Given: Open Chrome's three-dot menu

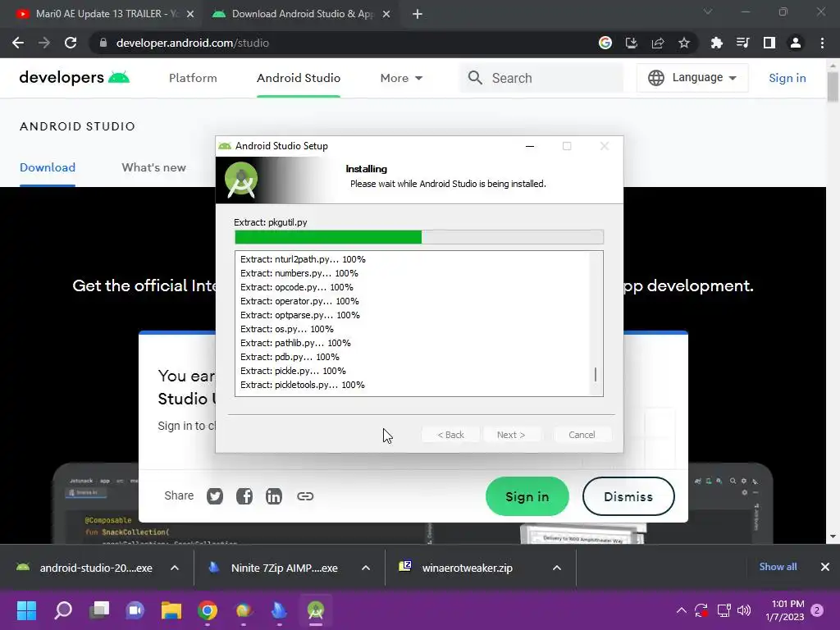Looking at the screenshot, I should click(x=822, y=43).
